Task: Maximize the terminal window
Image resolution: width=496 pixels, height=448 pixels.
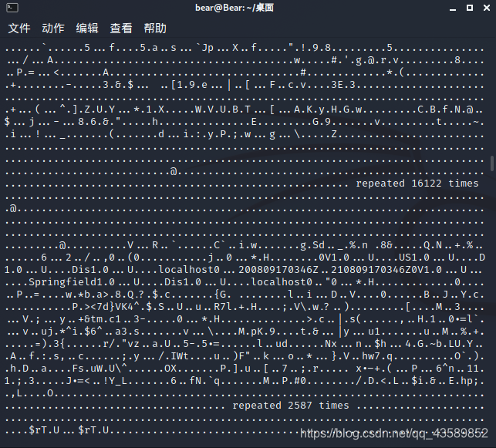Action: (x=470, y=8)
